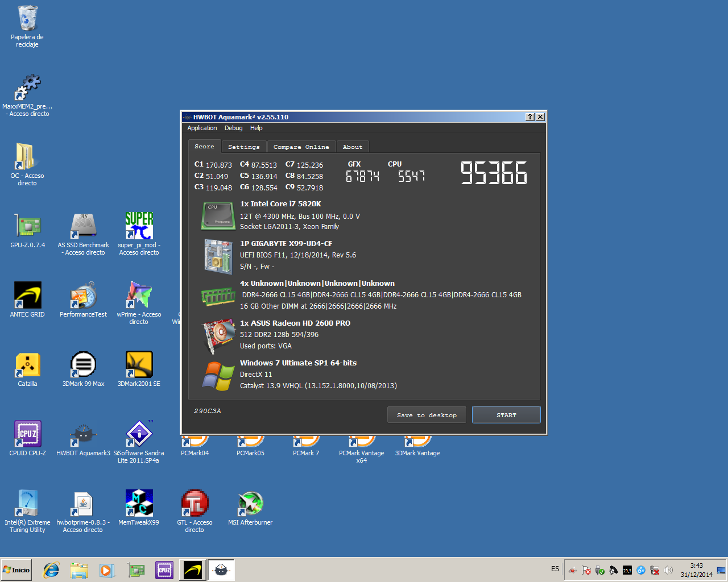Open the Application menu in Aquamark
The height and width of the screenshot is (582, 728).
202,128
